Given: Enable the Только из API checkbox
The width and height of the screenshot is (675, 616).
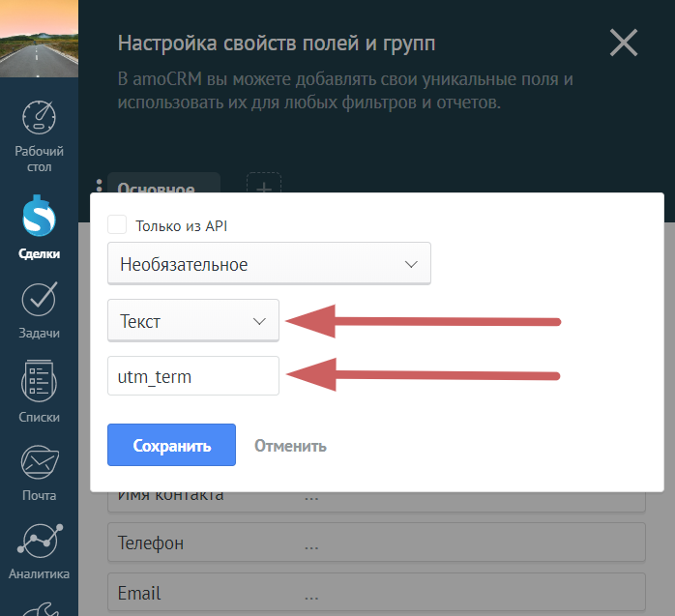Looking at the screenshot, I should (117, 225).
